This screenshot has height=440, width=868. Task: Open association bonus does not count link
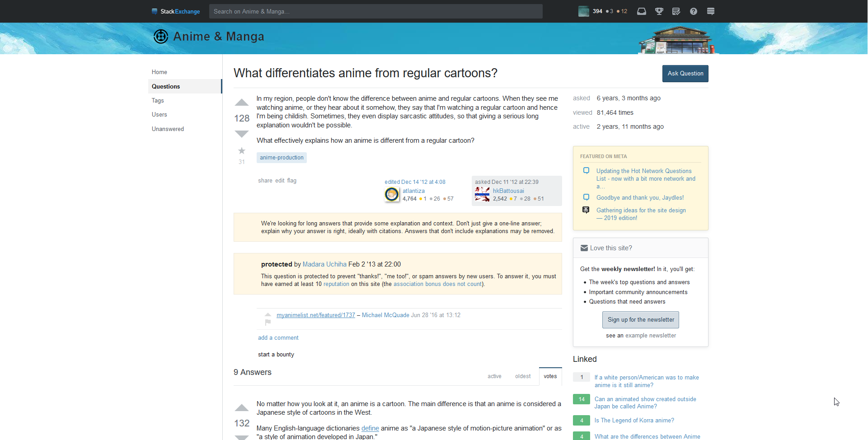438,284
